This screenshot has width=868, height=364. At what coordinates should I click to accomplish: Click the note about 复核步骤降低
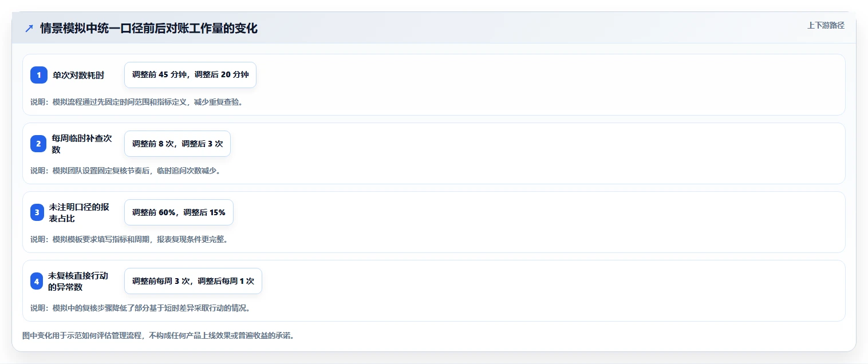[x=140, y=308]
